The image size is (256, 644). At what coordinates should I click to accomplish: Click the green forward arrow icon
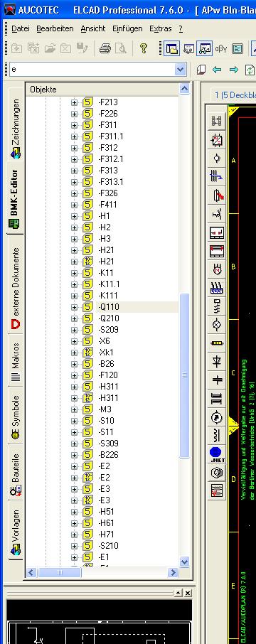pyautogui.click(x=234, y=70)
